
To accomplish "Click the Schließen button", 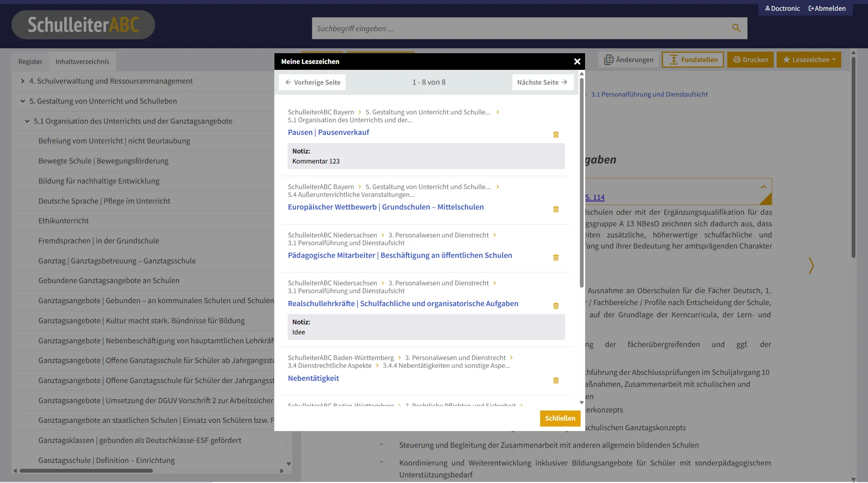I will coord(560,418).
